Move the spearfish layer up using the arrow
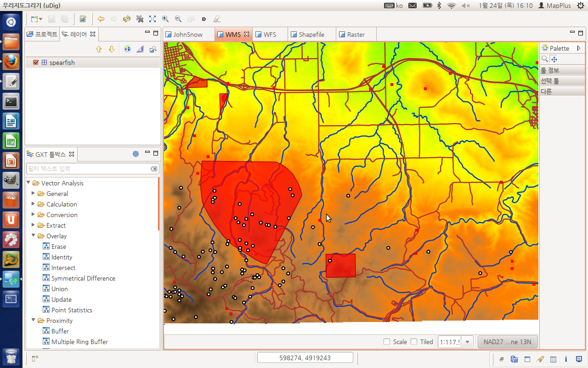This screenshot has height=368, width=588. tap(99, 49)
